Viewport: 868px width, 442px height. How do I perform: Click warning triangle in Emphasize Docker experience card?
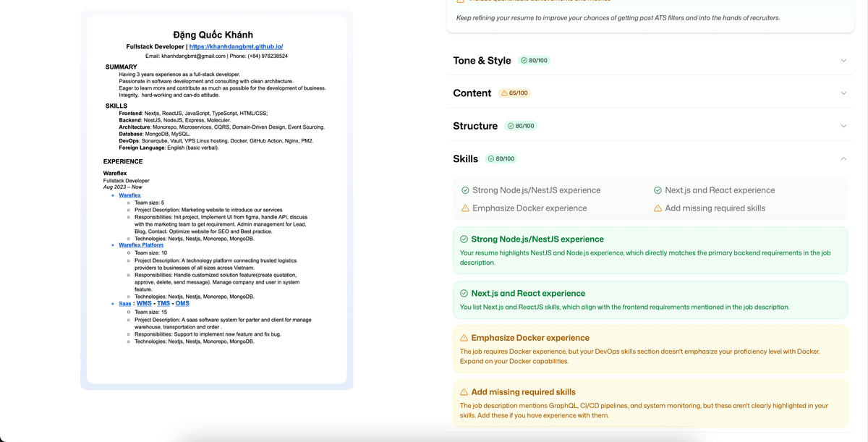pyautogui.click(x=464, y=338)
